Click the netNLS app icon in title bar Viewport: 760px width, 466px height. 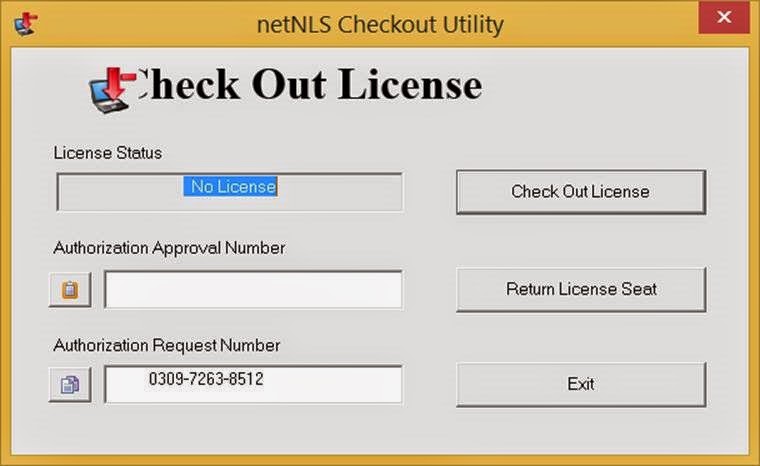(26, 24)
